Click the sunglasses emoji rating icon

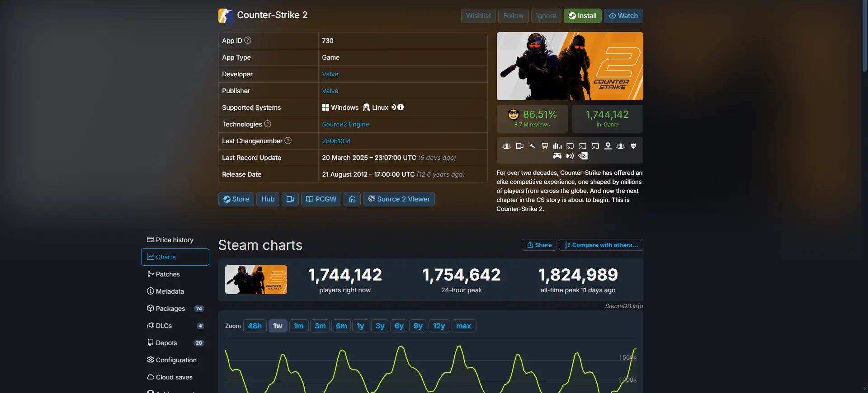tap(513, 114)
